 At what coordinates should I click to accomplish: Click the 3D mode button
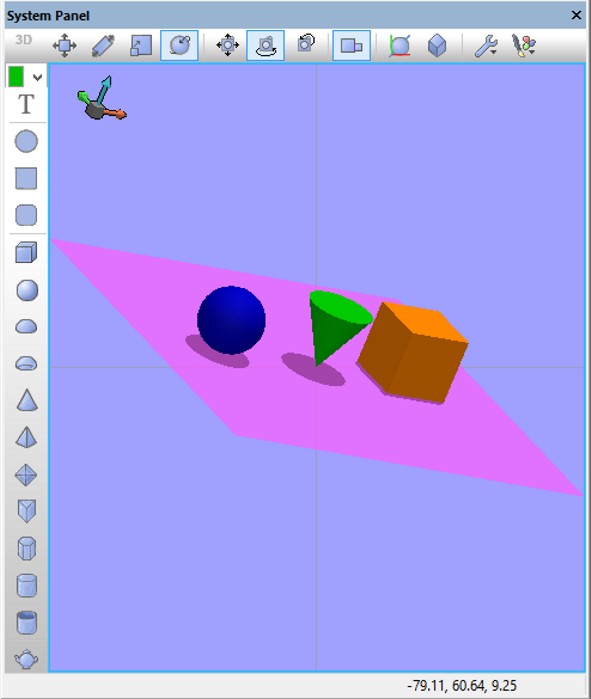[x=24, y=40]
